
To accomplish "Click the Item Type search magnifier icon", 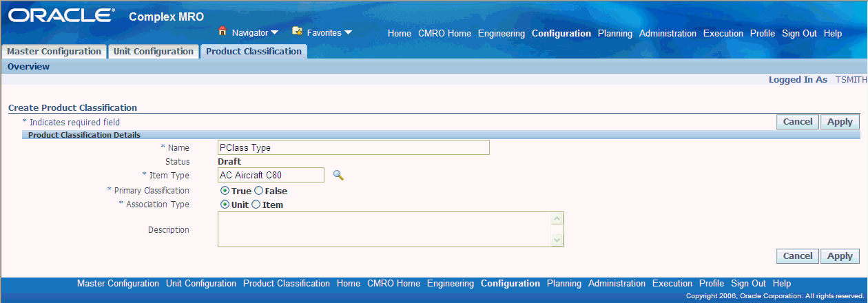I will [x=338, y=176].
